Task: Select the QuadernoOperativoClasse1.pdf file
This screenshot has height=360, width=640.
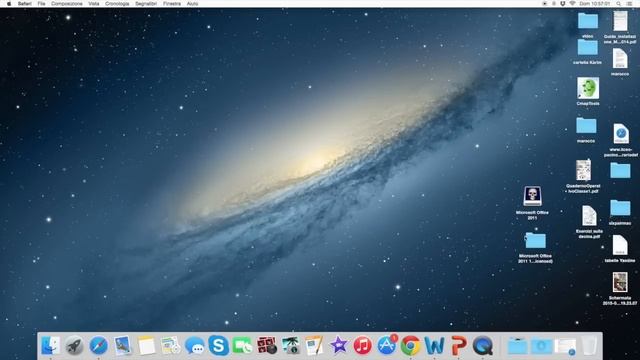Action: tap(583, 170)
